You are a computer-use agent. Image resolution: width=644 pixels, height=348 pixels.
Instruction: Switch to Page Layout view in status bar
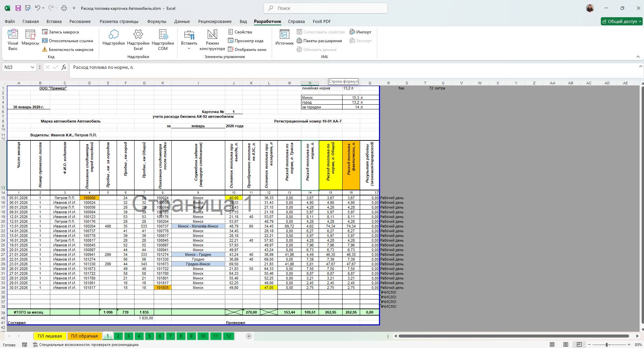[x=565, y=345]
